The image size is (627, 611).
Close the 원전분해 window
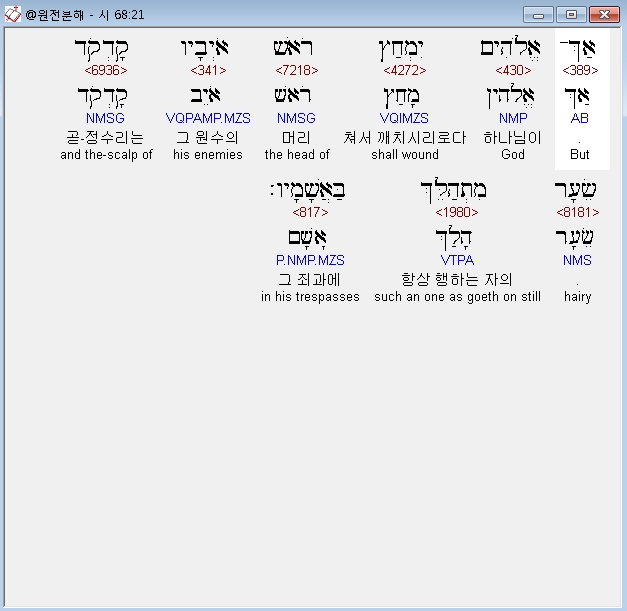(604, 15)
